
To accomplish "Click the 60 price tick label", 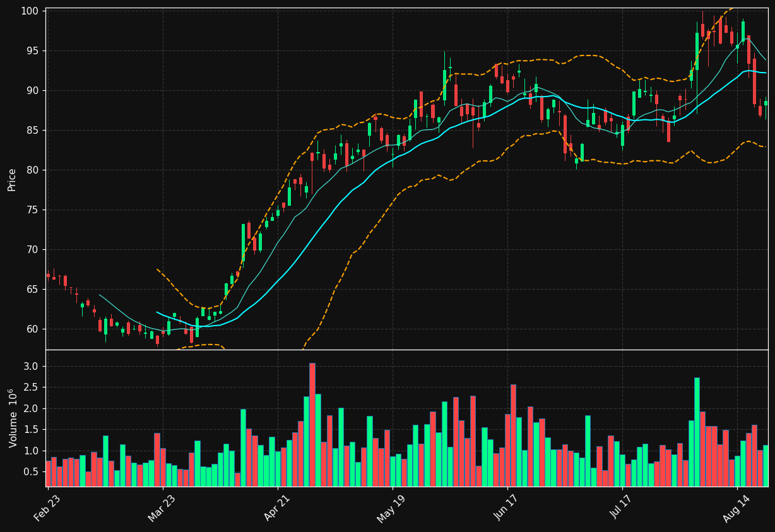I will point(32,329).
